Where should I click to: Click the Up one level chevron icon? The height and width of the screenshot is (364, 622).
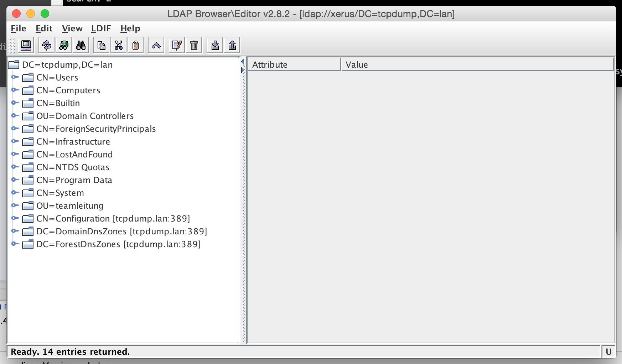(x=156, y=45)
